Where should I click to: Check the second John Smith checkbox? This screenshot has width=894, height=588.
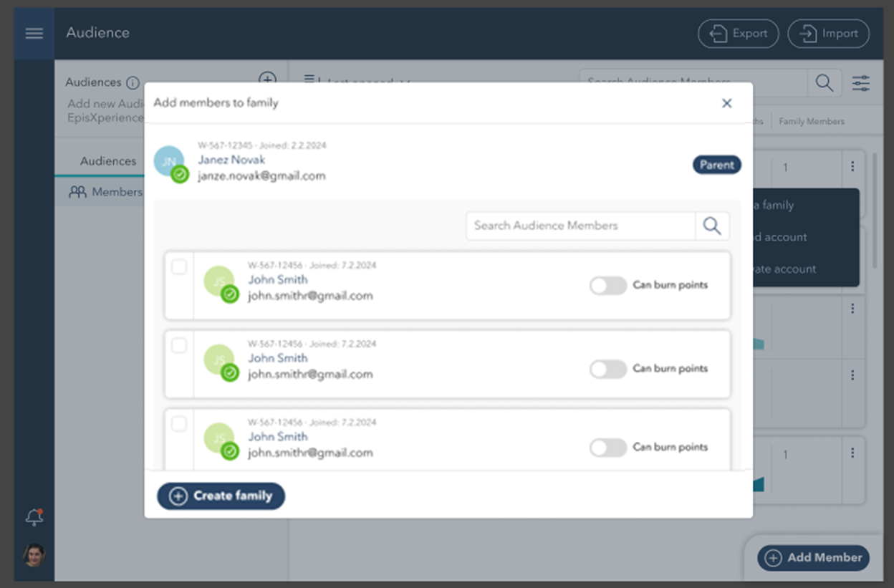(179, 346)
